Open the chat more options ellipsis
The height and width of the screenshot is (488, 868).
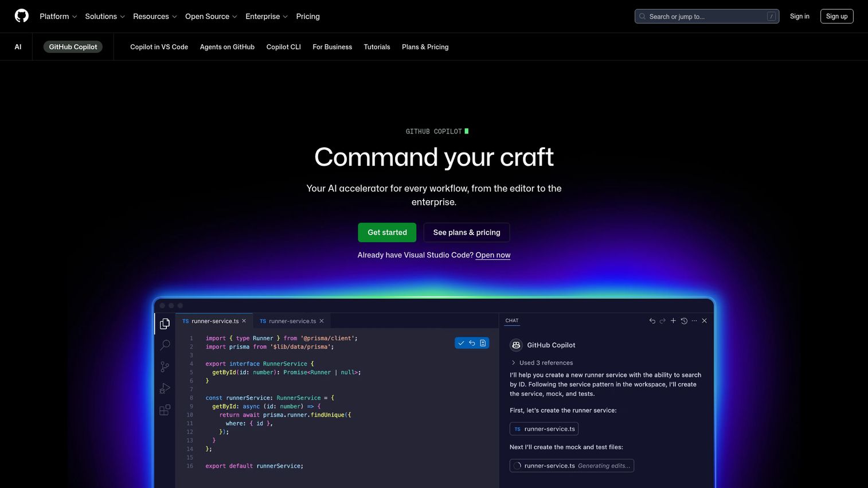pyautogui.click(x=694, y=321)
